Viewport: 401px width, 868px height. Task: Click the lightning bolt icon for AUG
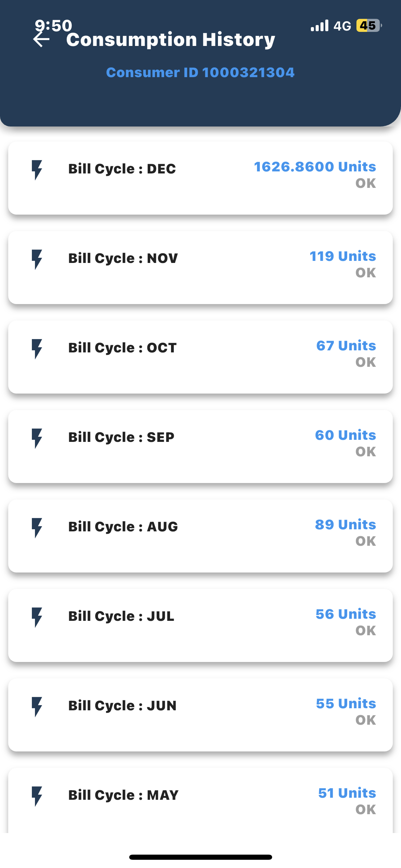pyautogui.click(x=37, y=528)
